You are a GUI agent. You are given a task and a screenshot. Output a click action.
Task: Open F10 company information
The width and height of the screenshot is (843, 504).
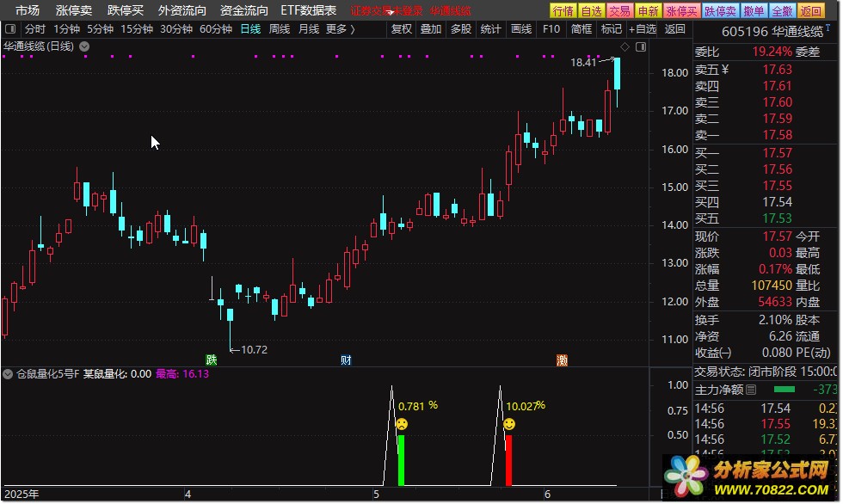click(551, 29)
